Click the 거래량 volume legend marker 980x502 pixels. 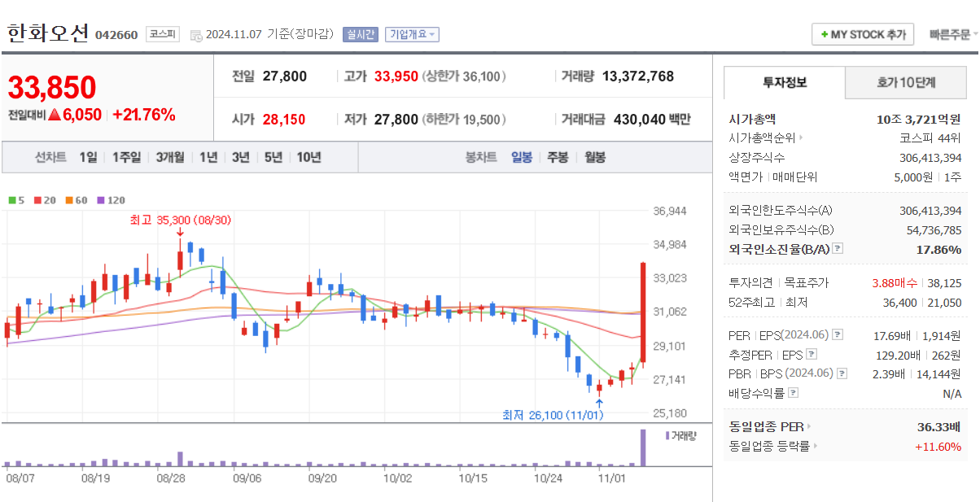(667, 435)
